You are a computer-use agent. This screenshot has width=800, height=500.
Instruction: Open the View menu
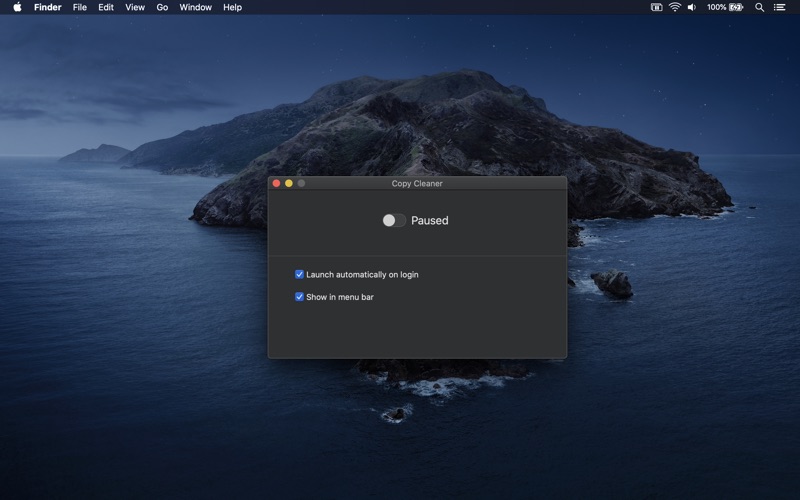click(135, 7)
